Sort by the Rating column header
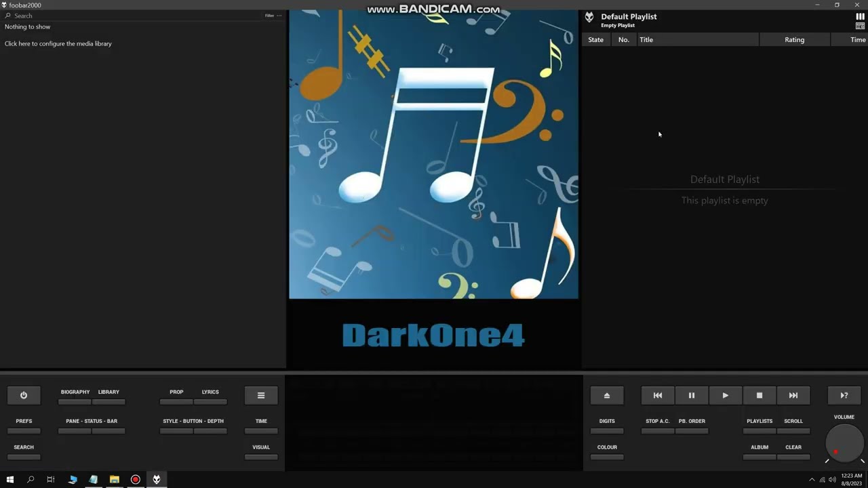The height and width of the screenshot is (488, 868). click(795, 39)
